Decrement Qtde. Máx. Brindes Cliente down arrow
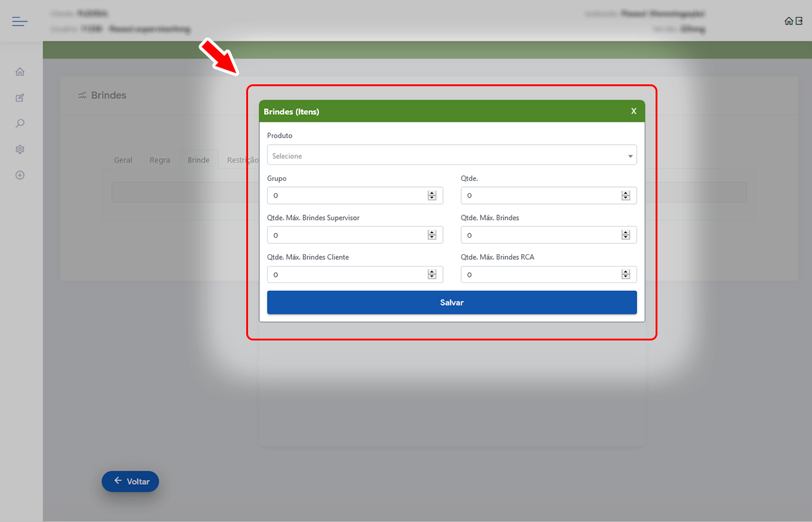The width and height of the screenshot is (812, 522). (x=432, y=277)
